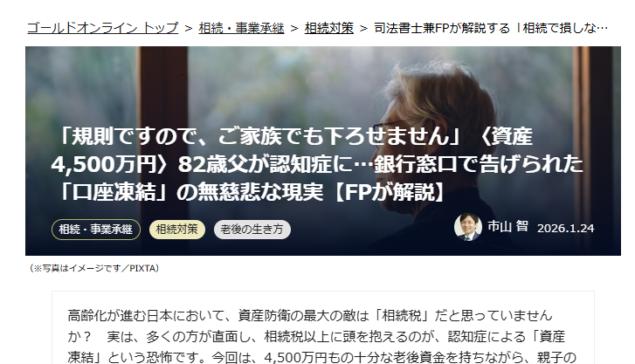
Task: Click the article headline starting 「規則ですので
Action: point(317,164)
